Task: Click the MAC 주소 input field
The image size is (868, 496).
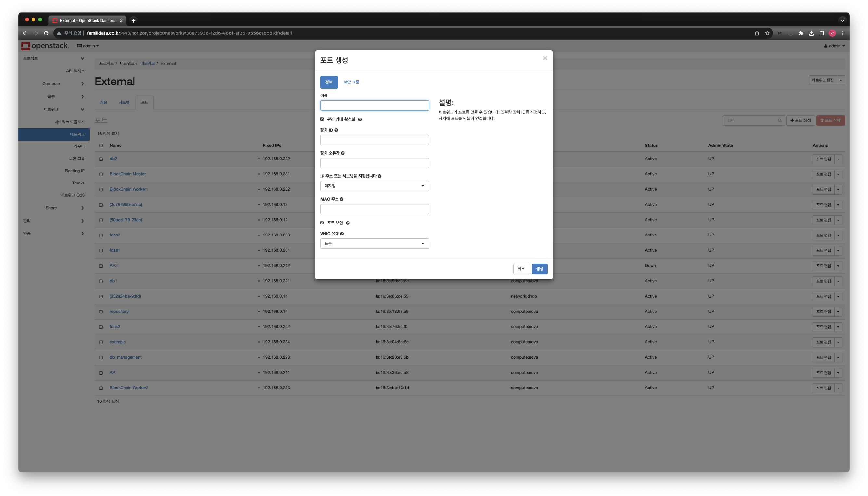Action: 374,209
